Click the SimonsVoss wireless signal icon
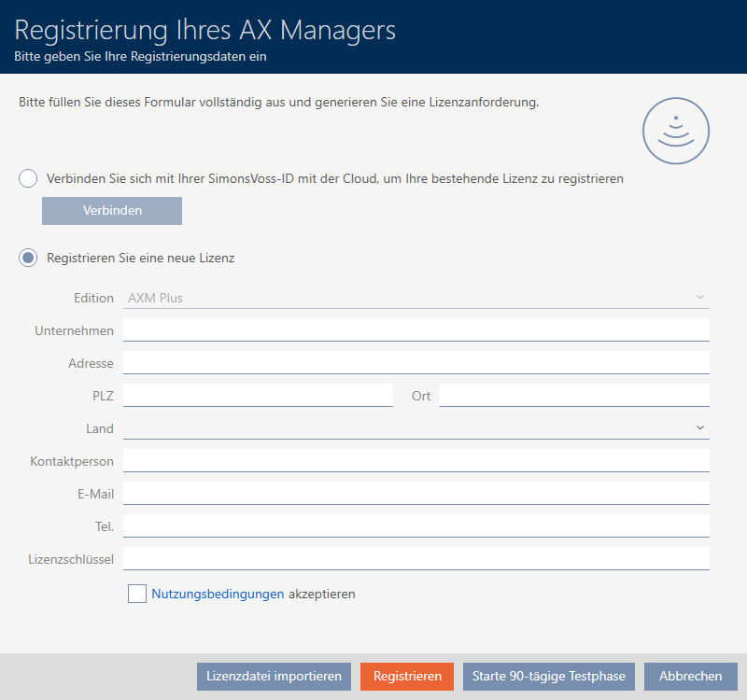The image size is (747, 700). (676, 132)
